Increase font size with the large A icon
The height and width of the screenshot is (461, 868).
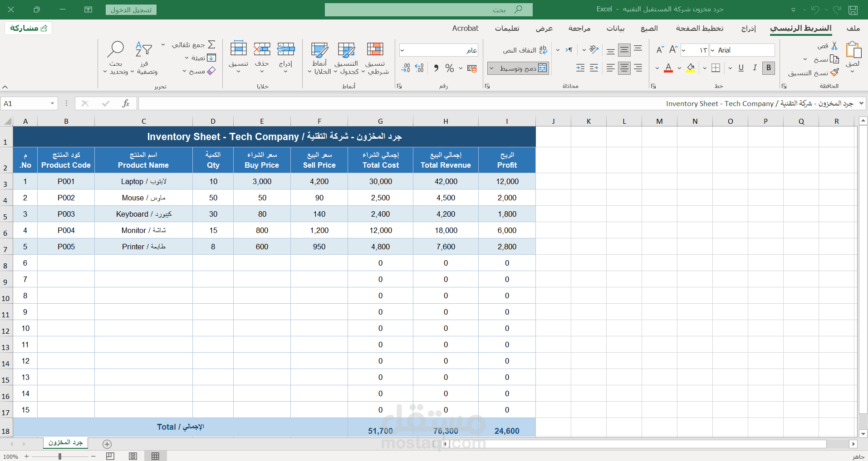[x=673, y=49]
